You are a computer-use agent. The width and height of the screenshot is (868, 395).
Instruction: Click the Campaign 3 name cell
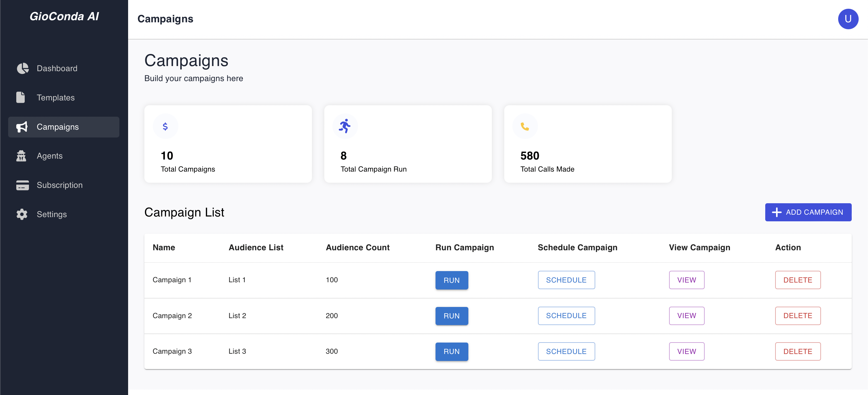point(172,351)
